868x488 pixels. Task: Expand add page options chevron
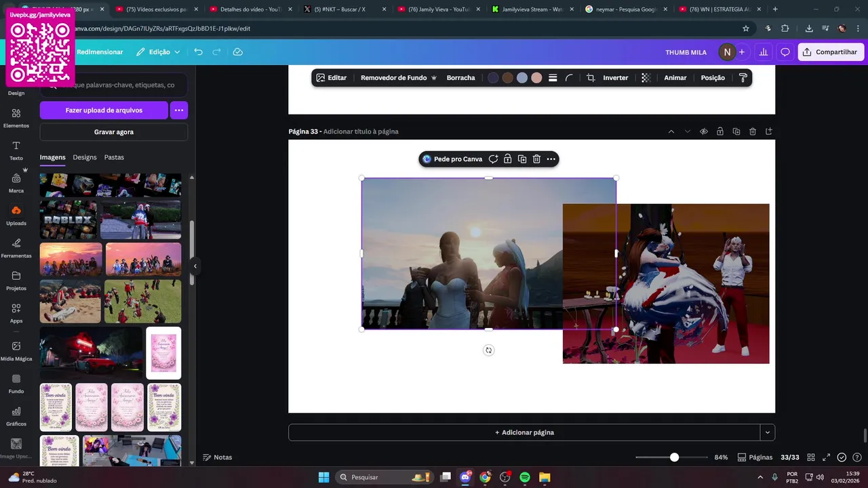coord(768,432)
